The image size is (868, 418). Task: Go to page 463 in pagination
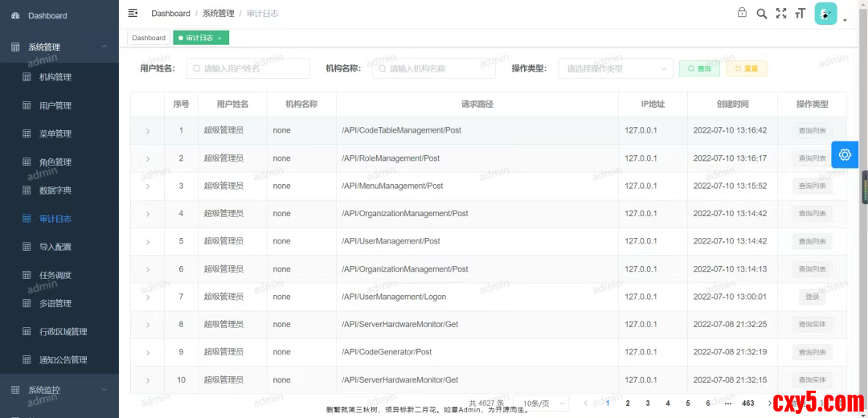(747, 404)
